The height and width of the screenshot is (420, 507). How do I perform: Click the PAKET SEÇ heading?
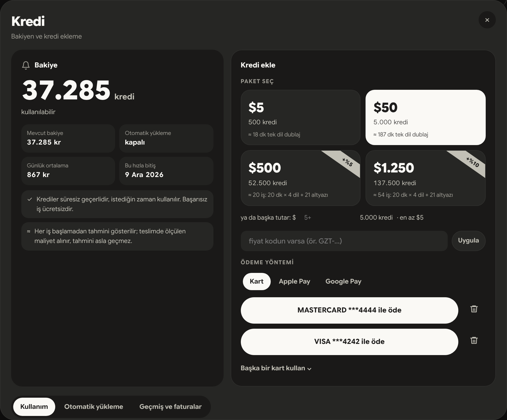point(257,81)
